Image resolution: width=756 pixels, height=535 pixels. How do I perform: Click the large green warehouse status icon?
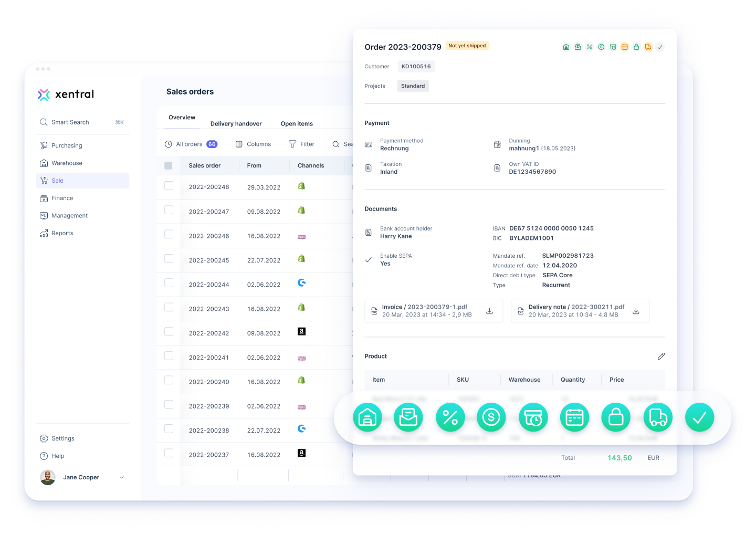pos(367,417)
